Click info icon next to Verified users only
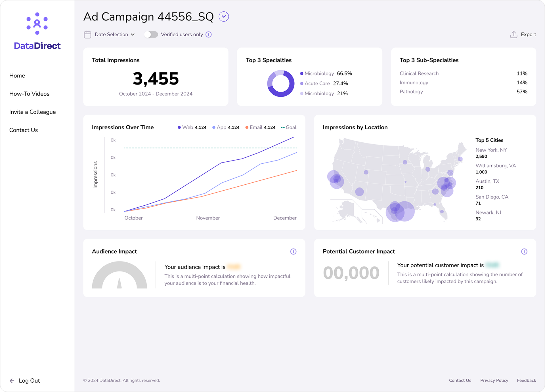The width and height of the screenshot is (545, 392). point(209,35)
